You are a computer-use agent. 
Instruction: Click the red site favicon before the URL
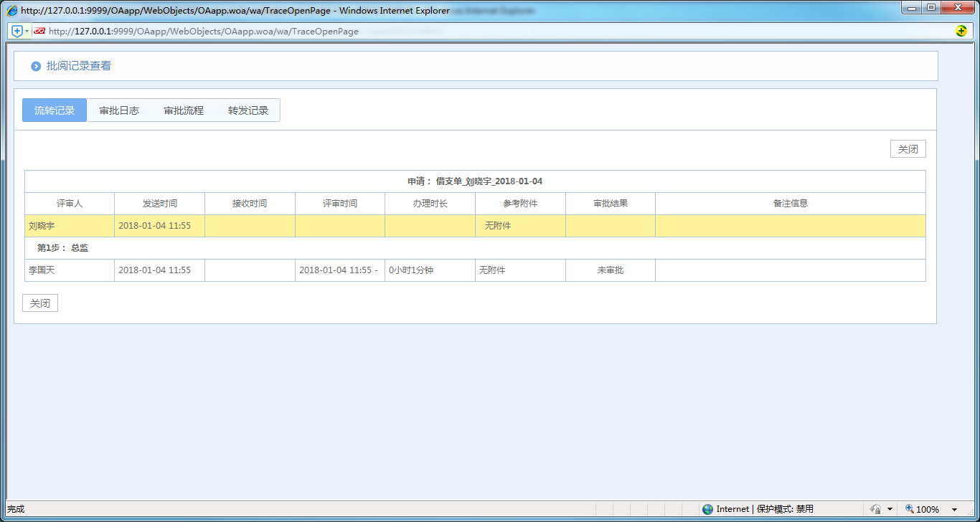click(x=39, y=31)
